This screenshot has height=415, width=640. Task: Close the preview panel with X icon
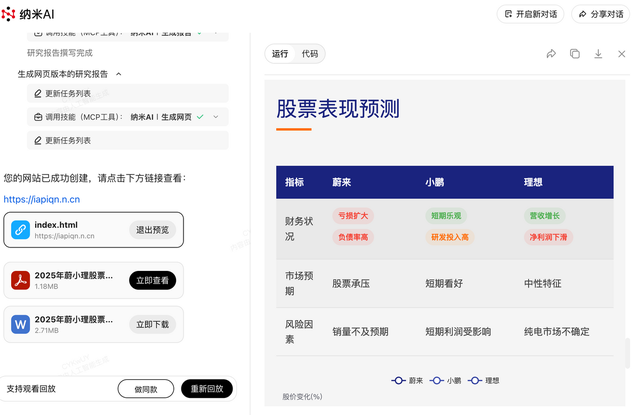pyautogui.click(x=620, y=54)
